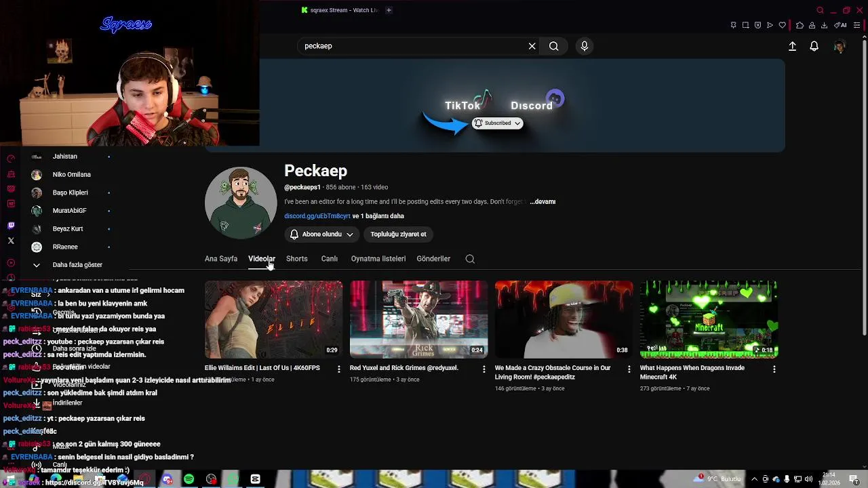Play Red Yuxel and Rick Grimes thumbnail
The width and height of the screenshot is (868, 488).
[419, 319]
